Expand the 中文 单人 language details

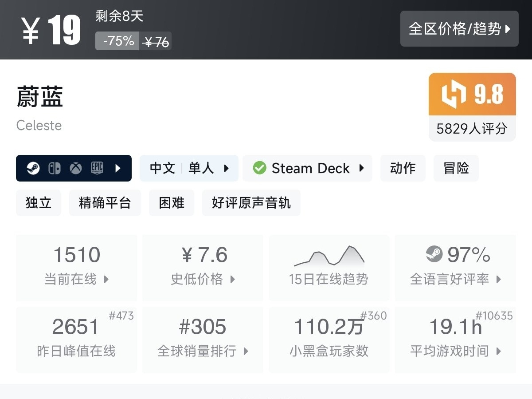189,168
